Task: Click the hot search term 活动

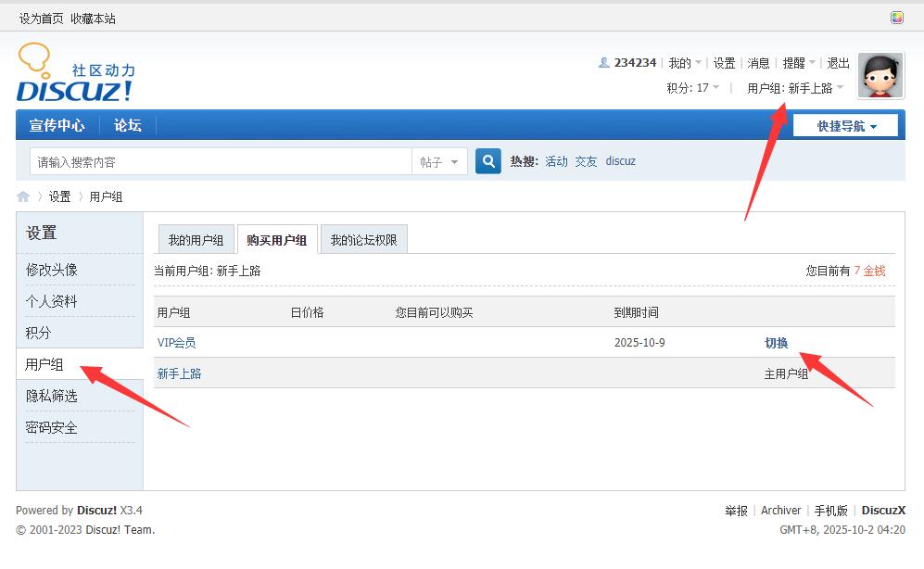Action: coord(556,161)
